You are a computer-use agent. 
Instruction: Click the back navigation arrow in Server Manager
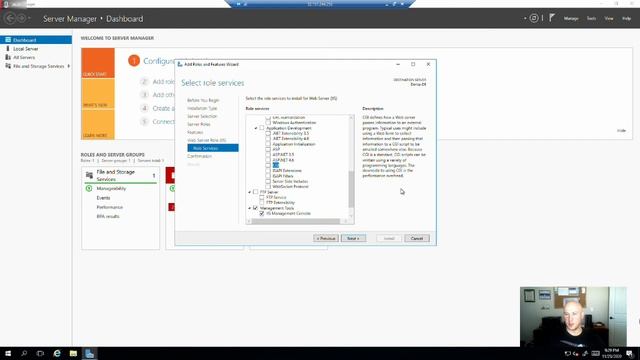[10, 18]
